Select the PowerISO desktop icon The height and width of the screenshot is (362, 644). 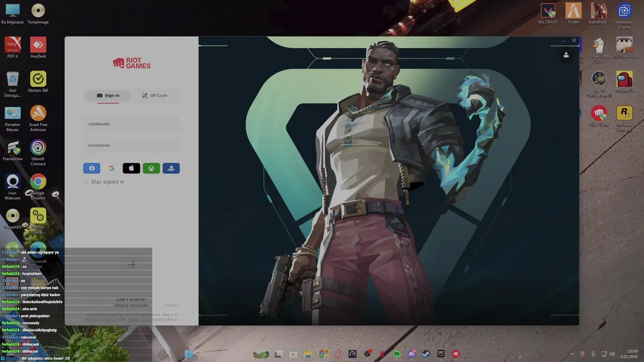13,219
